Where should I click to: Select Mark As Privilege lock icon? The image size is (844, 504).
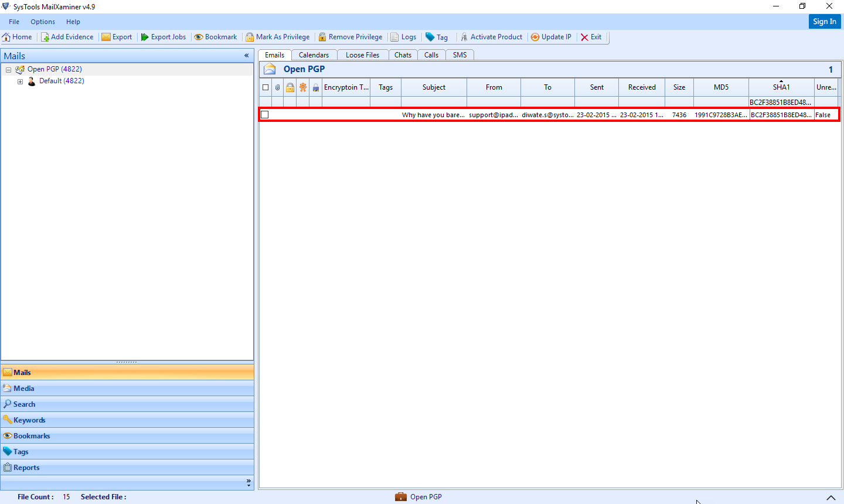pos(250,37)
